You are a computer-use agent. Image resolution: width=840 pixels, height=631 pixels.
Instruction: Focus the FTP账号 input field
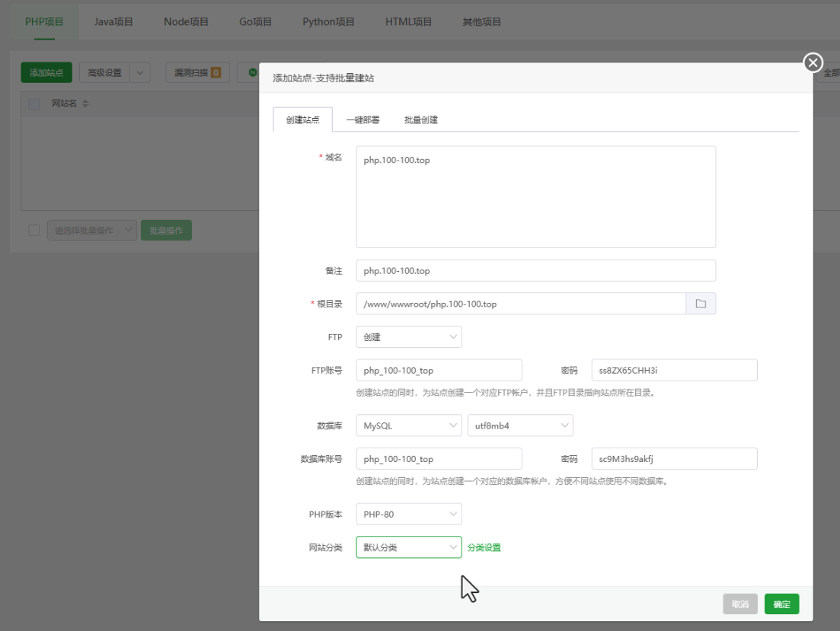(439, 370)
